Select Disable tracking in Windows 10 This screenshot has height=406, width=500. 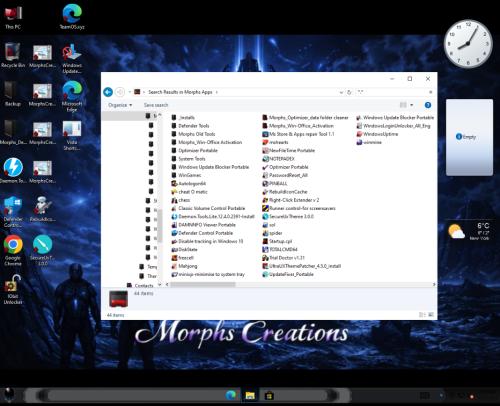pos(207,241)
